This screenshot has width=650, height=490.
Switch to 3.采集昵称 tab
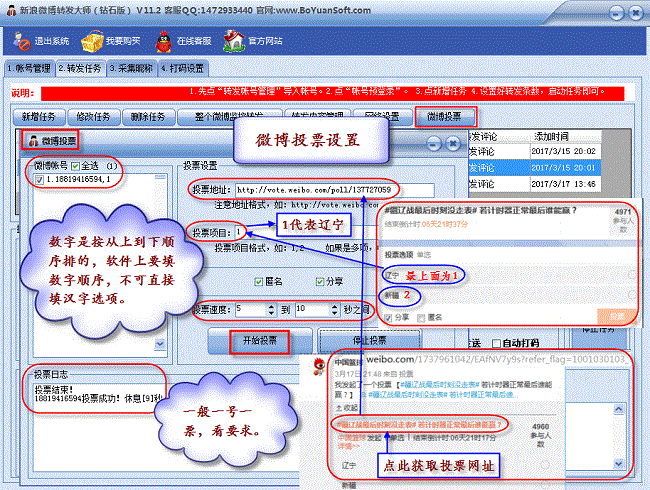[x=131, y=68]
